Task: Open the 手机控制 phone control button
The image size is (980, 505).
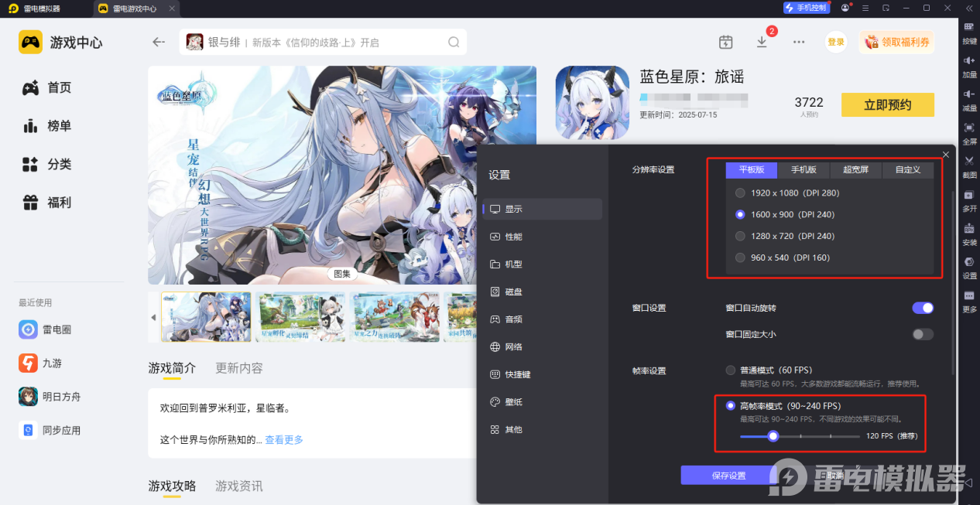Action: (806, 8)
